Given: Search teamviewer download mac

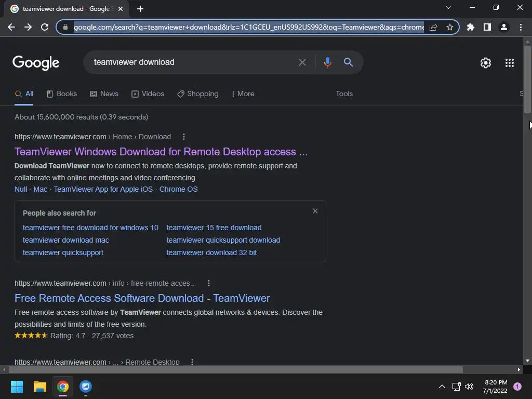Looking at the screenshot, I should [66, 240].
